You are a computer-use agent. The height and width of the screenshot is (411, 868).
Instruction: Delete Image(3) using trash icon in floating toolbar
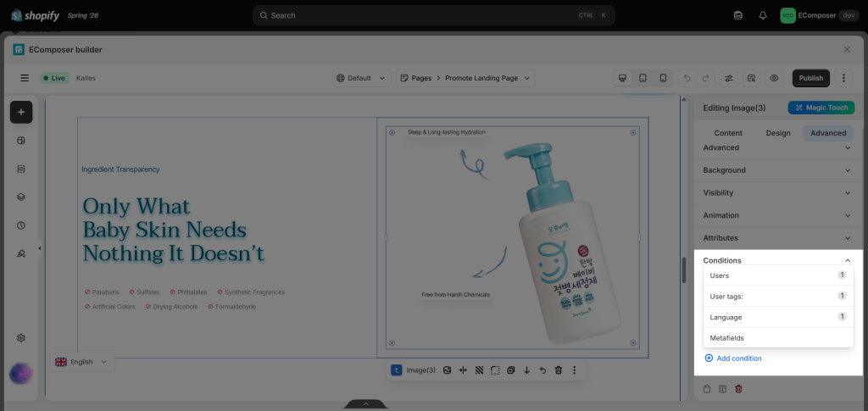(559, 370)
